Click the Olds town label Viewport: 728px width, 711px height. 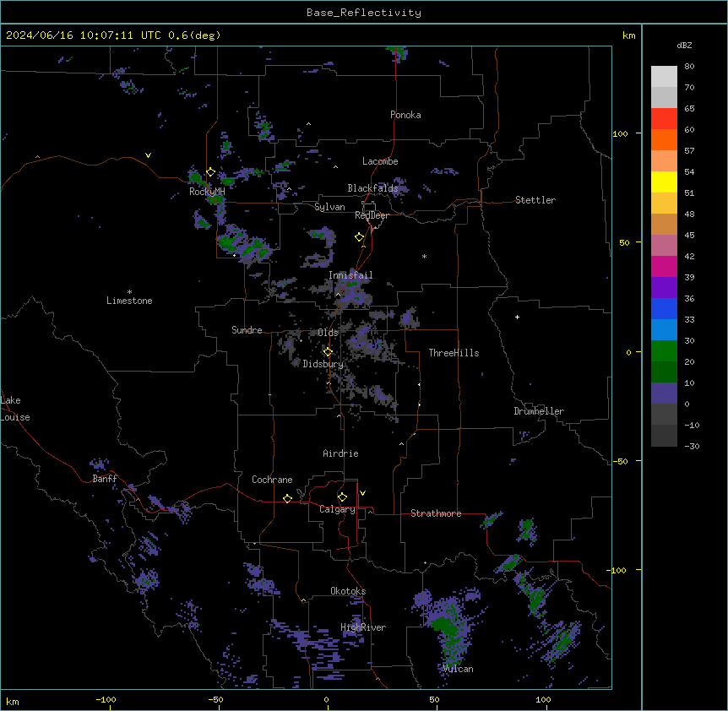[x=328, y=333]
